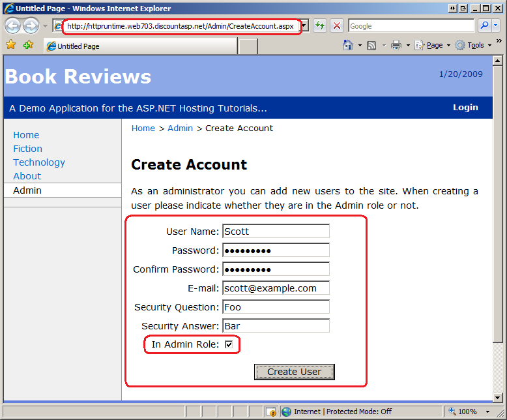
Task: Click into the User Name text field
Action: pos(276,232)
